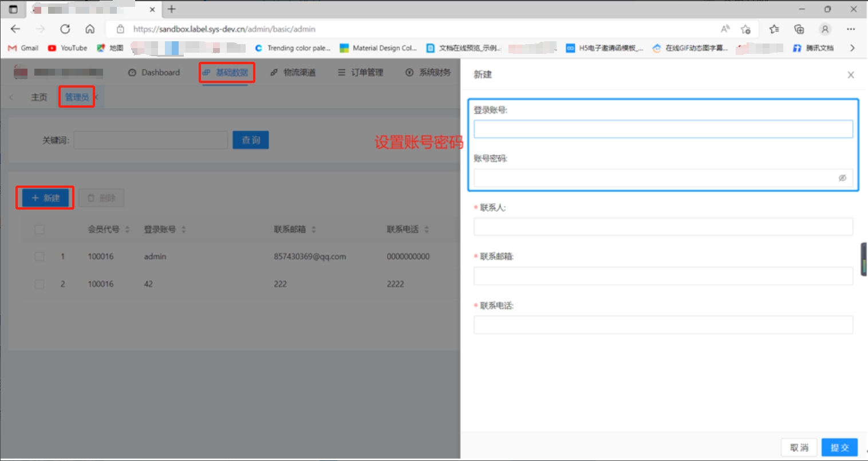Open the browser home page icon
This screenshot has width=868, height=461.
90,29
